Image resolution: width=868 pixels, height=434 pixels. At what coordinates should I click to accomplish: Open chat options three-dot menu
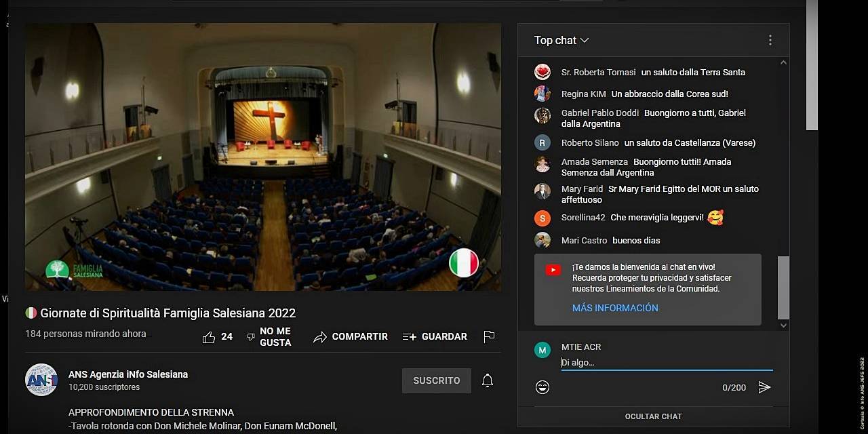pyautogui.click(x=770, y=40)
